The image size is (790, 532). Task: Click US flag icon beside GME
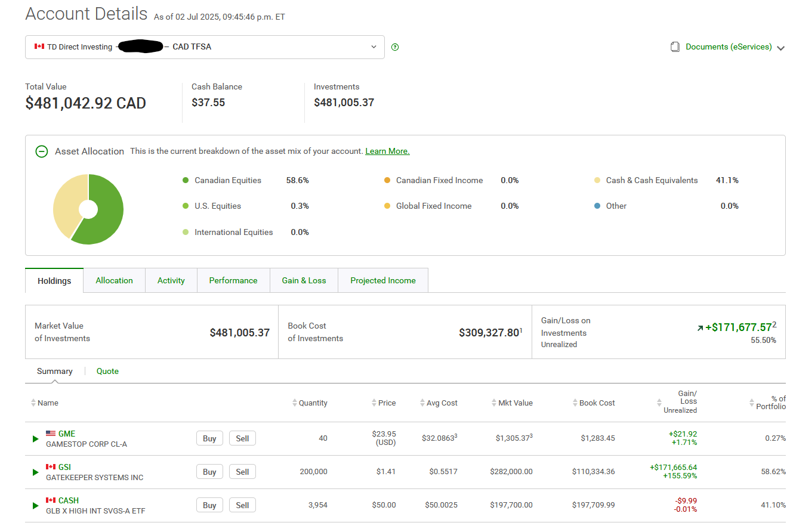pos(51,434)
